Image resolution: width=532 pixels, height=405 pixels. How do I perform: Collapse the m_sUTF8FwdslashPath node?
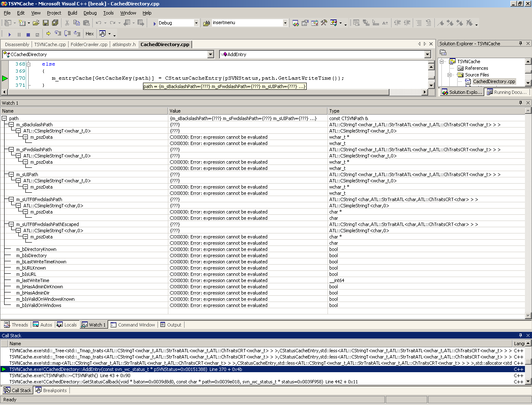12,199
